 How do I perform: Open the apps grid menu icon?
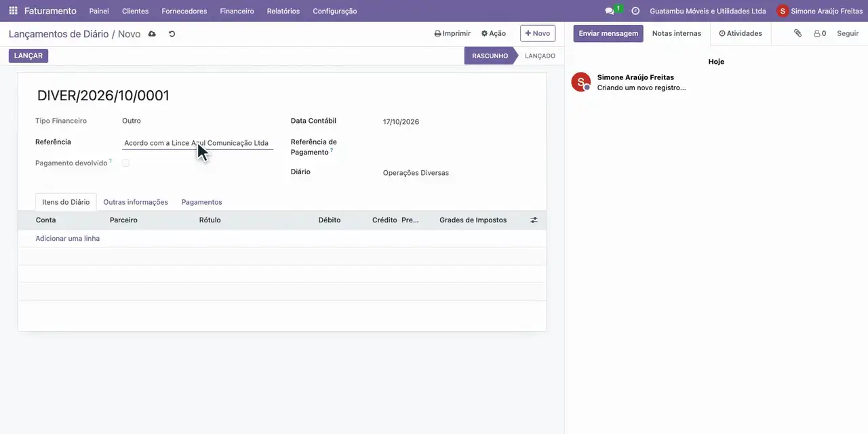pyautogui.click(x=13, y=11)
